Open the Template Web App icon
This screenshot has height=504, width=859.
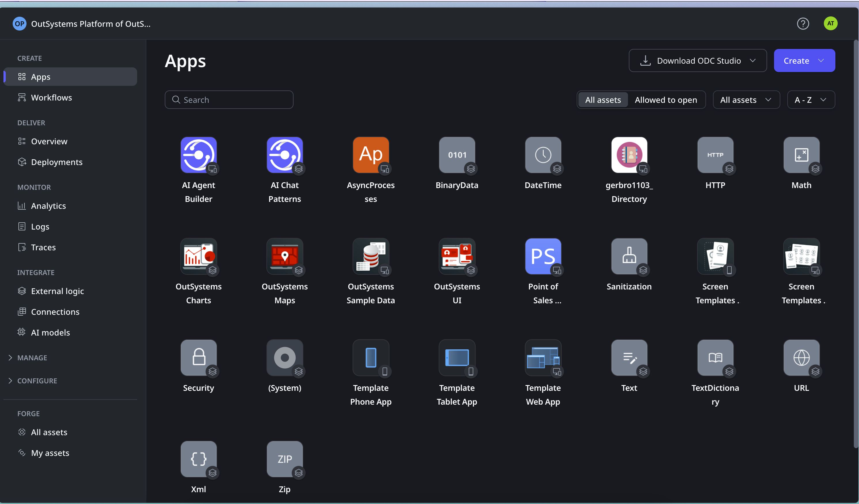pos(543,358)
